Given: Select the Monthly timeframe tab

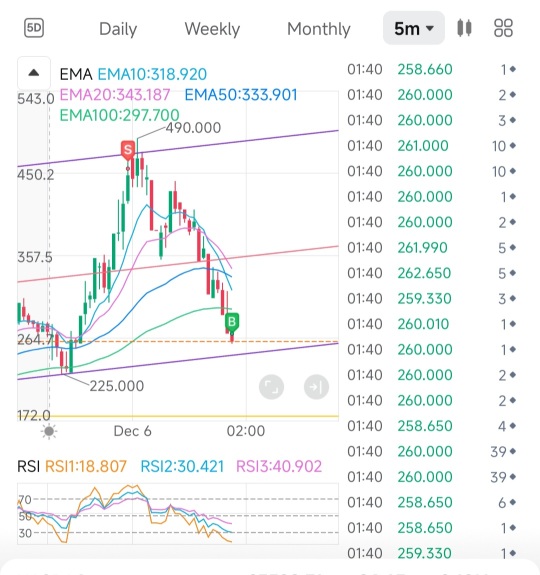Looking at the screenshot, I should 319,29.
